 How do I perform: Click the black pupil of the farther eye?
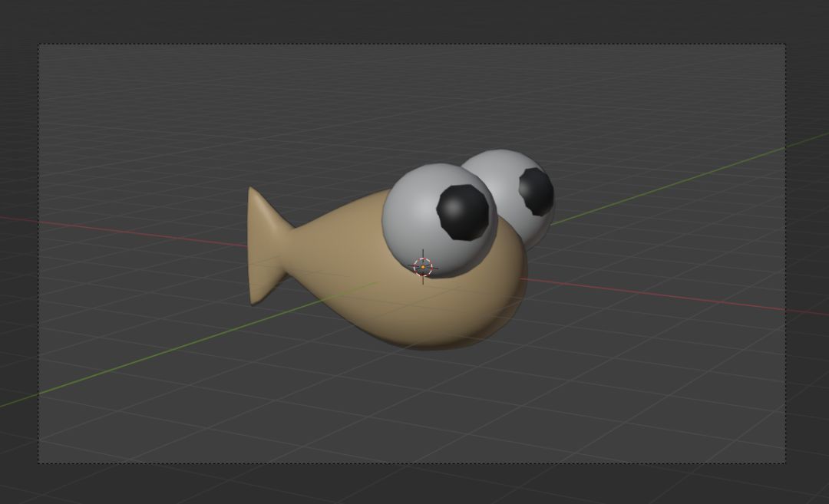pyautogui.click(x=536, y=192)
